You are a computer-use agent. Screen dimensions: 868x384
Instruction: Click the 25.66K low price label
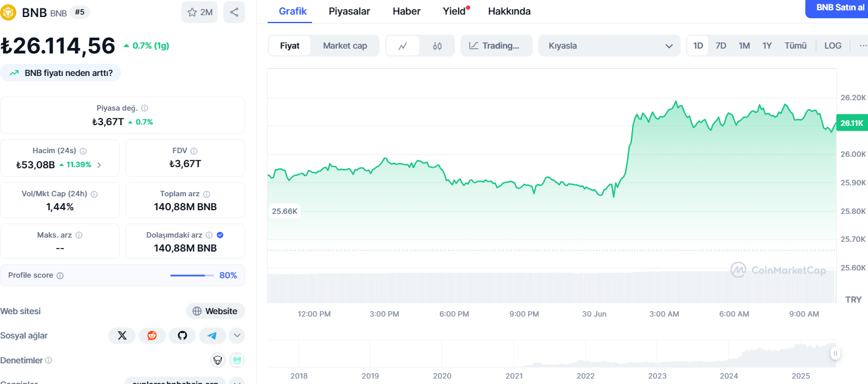click(x=285, y=211)
